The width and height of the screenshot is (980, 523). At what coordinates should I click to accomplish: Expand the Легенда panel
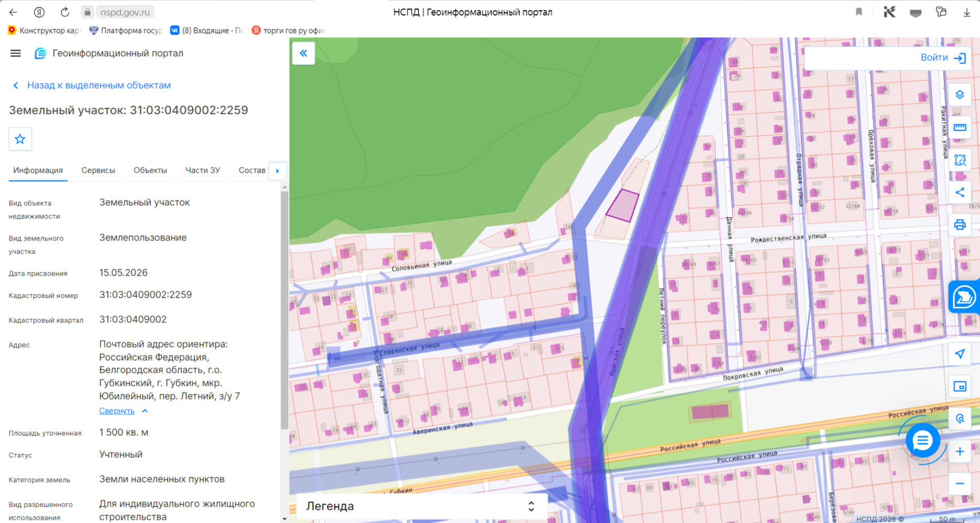pos(421,506)
